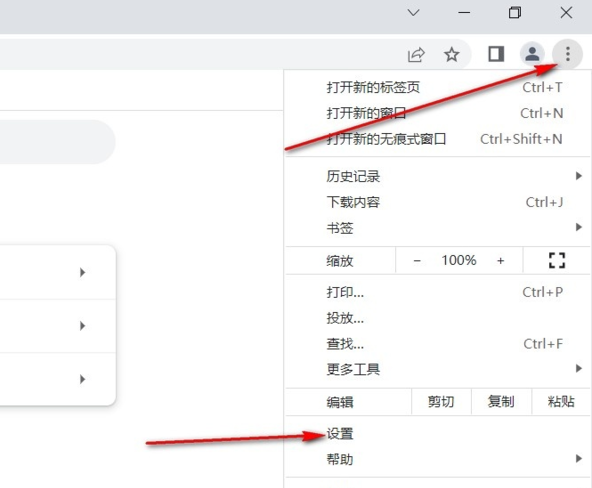This screenshot has width=592, height=488.
Task: Click the 粘贴 button
Action: [x=561, y=402]
